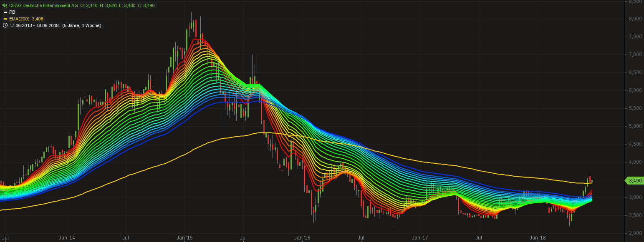644x242 pixels.
Task: Click the yellow EMA(200) line marker
Action: tap(5, 19)
